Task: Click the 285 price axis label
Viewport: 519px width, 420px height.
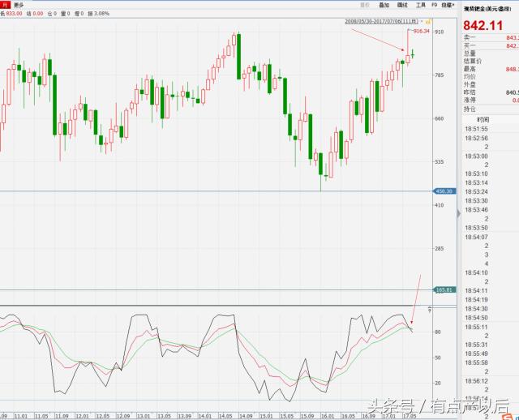Action: pyautogui.click(x=440, y=249)
